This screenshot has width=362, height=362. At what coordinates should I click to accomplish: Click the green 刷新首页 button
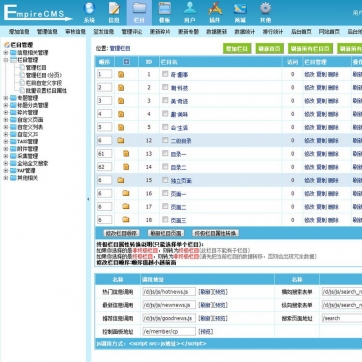pos(270,48)
